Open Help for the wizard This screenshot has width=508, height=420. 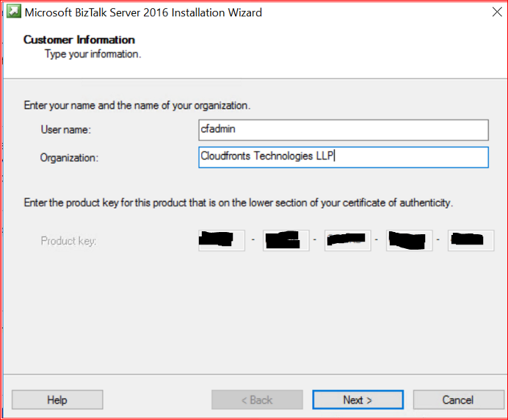[x=57, y=399]
